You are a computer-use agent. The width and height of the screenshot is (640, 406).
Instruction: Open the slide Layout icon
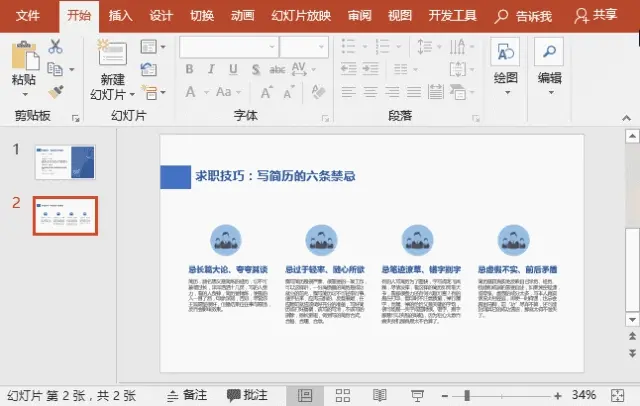(149, 47)
